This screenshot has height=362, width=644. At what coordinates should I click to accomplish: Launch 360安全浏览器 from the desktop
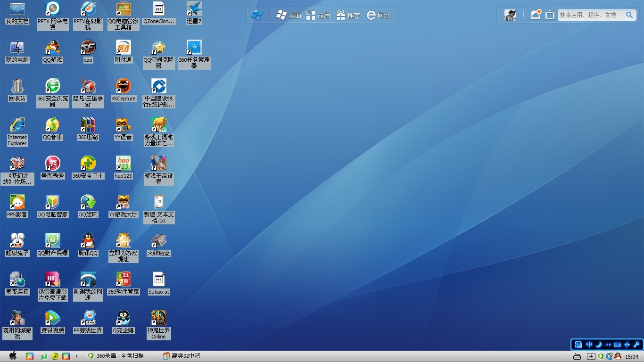[52, 93]
